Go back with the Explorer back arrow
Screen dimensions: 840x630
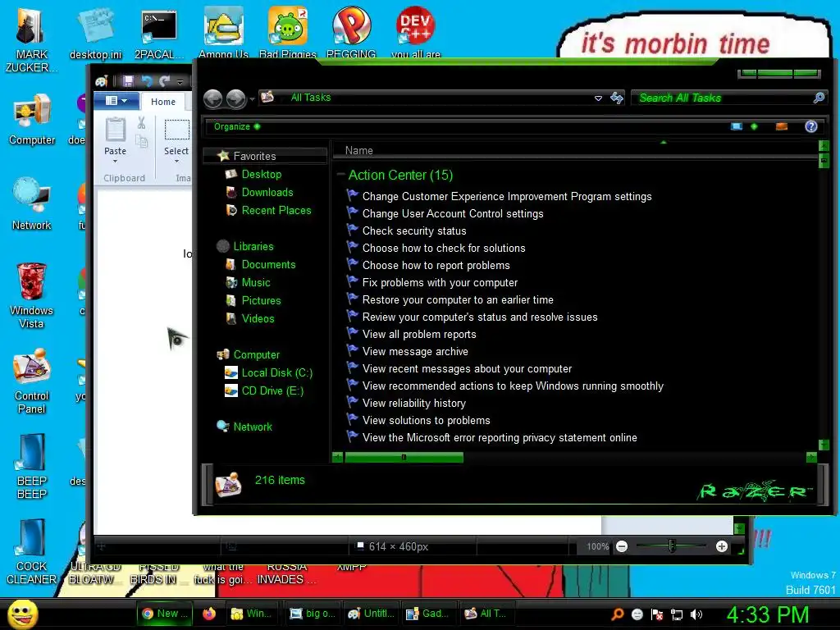pyautogui.click(x=212, y=98)
